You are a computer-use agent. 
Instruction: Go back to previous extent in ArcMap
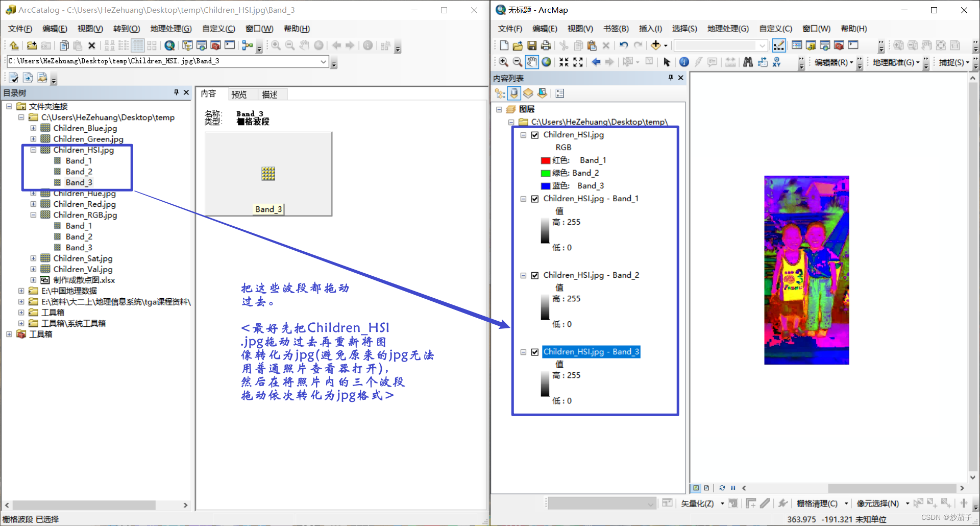pos(596,62)
